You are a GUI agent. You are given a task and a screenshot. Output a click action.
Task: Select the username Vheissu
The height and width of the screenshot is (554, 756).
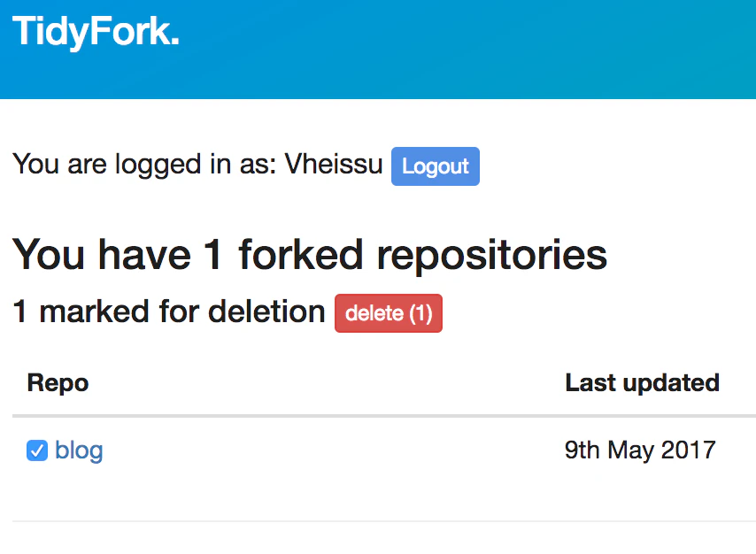[x=333, y=165]
